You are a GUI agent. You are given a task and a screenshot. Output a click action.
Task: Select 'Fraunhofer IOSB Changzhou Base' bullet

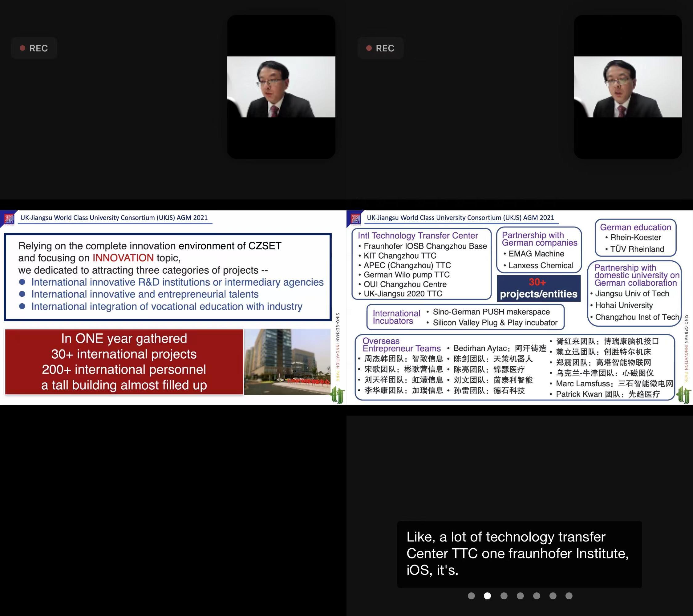pyautogui.click(x=425, y=246)
